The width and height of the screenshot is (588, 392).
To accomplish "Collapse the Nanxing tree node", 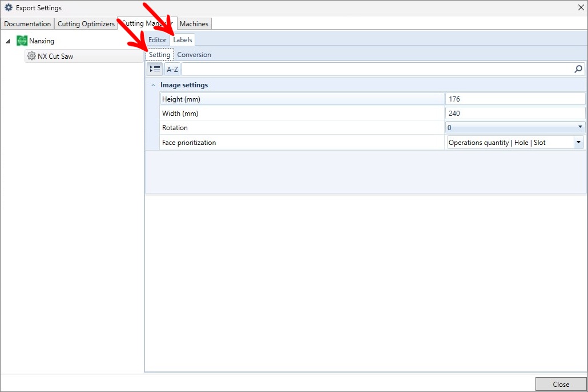I will point(8,41).
